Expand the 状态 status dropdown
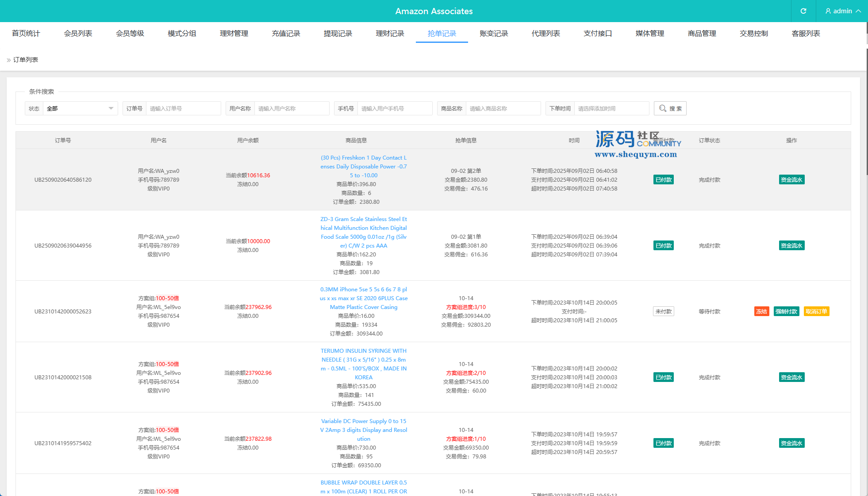 (x=80, y=108)
